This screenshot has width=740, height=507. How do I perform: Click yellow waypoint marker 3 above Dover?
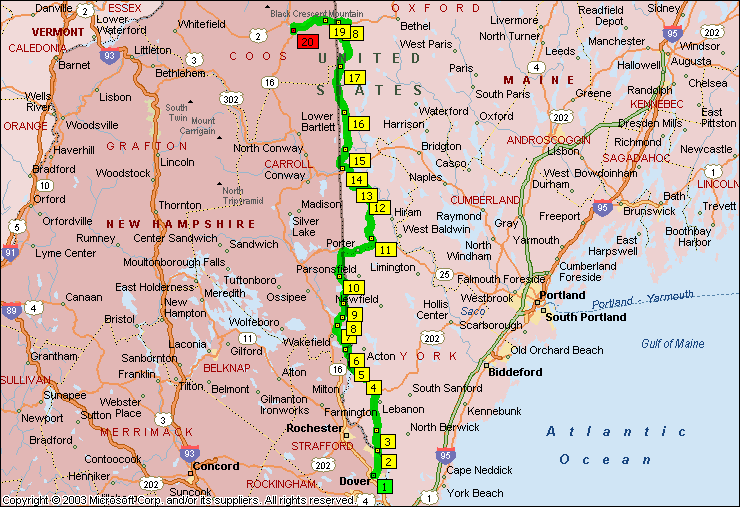pyautogui.click(x=388, y=442)
